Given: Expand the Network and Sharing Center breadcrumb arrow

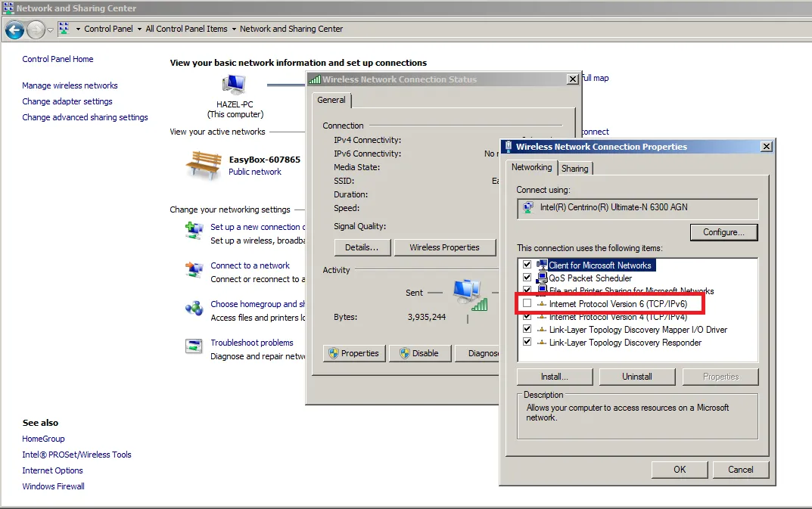Looking at the screenshot, I should coord(234,29).
